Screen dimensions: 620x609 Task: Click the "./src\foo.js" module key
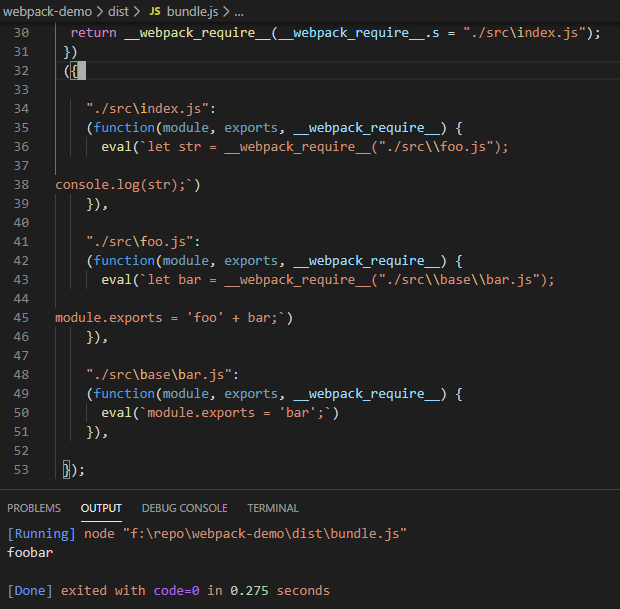142,241
